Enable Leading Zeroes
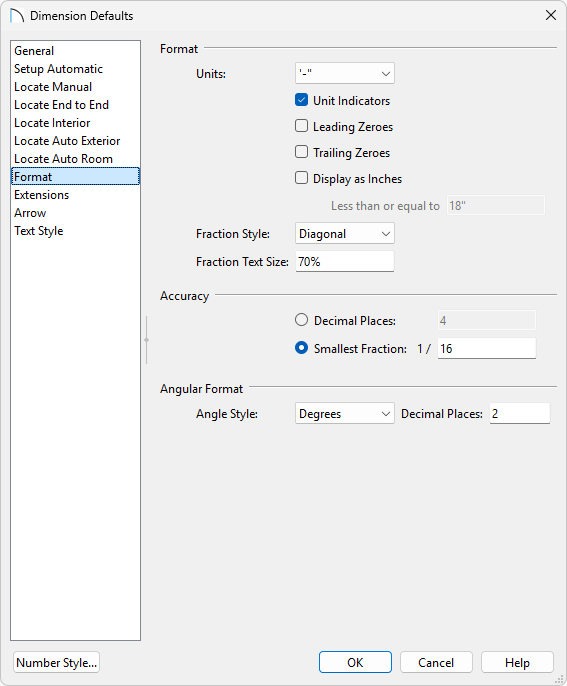The width and height of the screenshot is (567, 686). (x=301, y=126)
